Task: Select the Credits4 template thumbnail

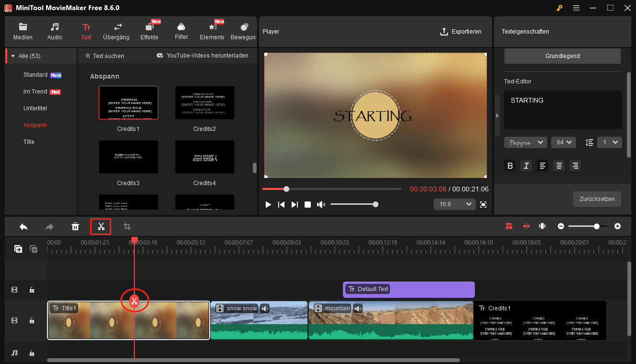Action: coord(205,157)
